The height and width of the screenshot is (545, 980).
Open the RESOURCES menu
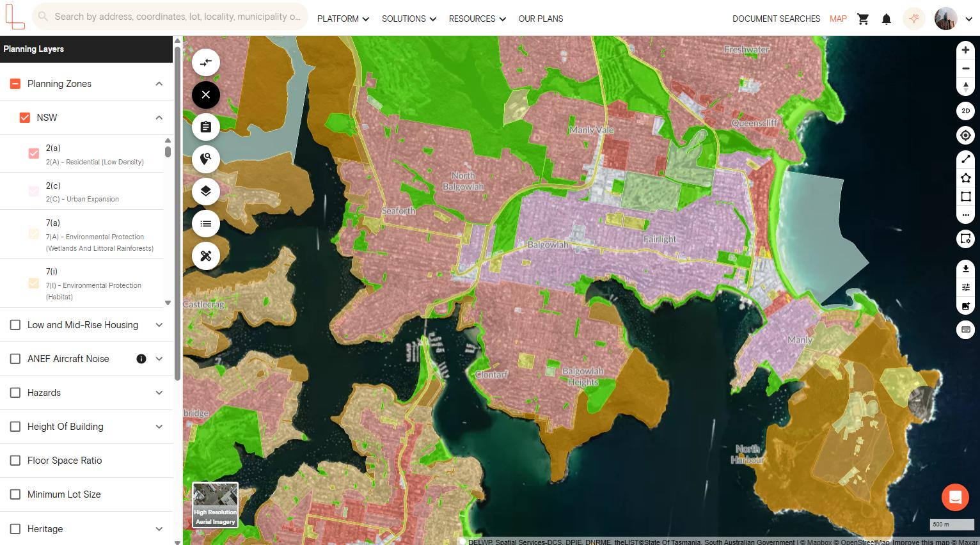click(x=477, y=19)
